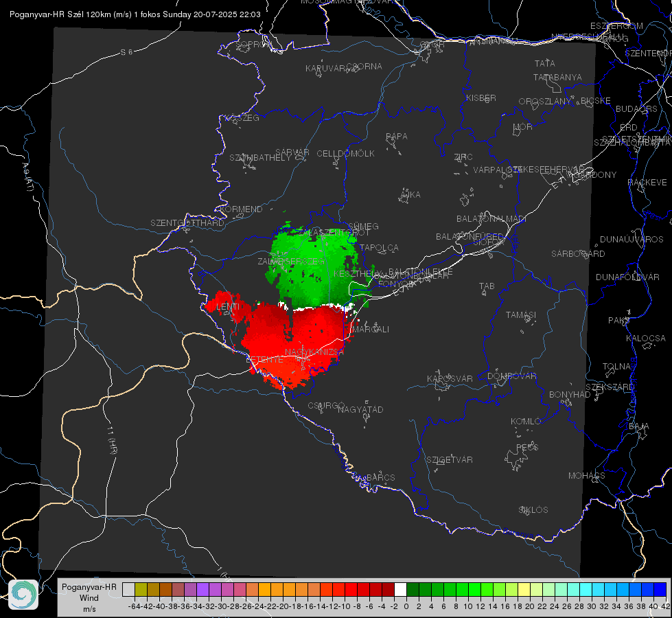Click the CSURGÓ city label
This screenshot has width=672, height=618.
pos(326,406)
